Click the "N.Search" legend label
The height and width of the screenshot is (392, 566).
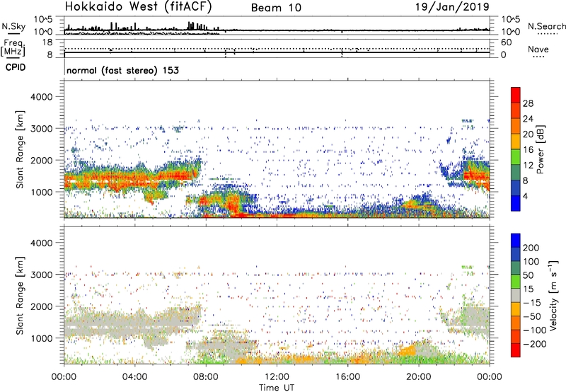click(x=546, y=26)
